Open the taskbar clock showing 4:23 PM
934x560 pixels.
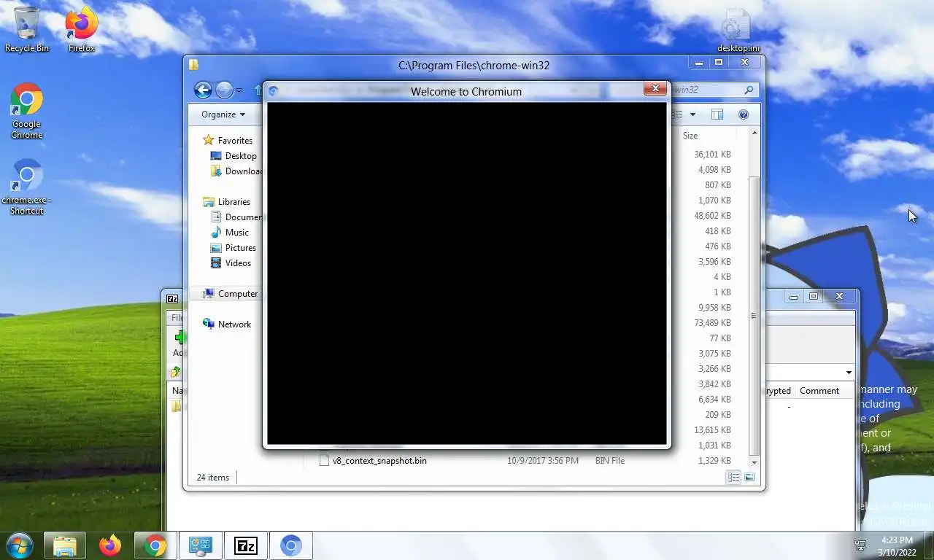pyautogui.click(x=897, y=546)
